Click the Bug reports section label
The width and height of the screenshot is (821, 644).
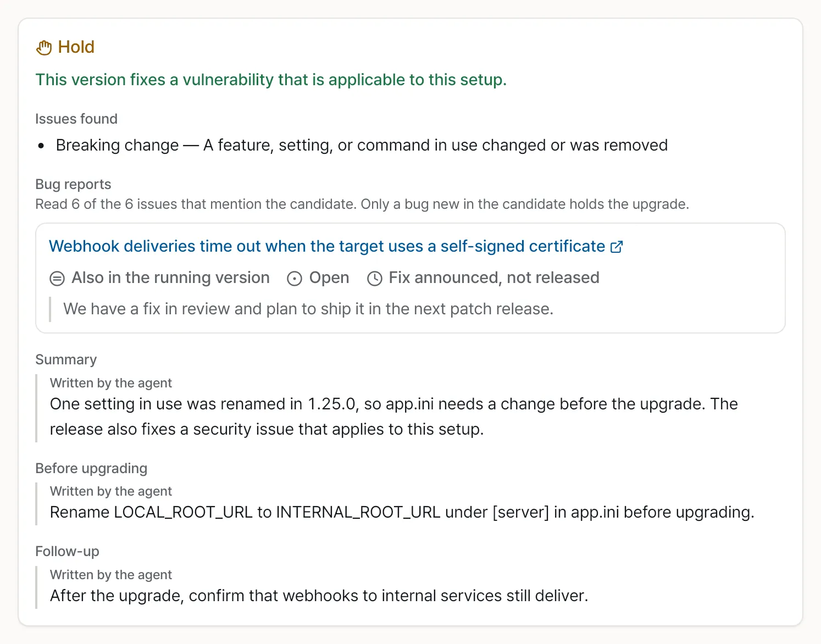tap(73, 184)
